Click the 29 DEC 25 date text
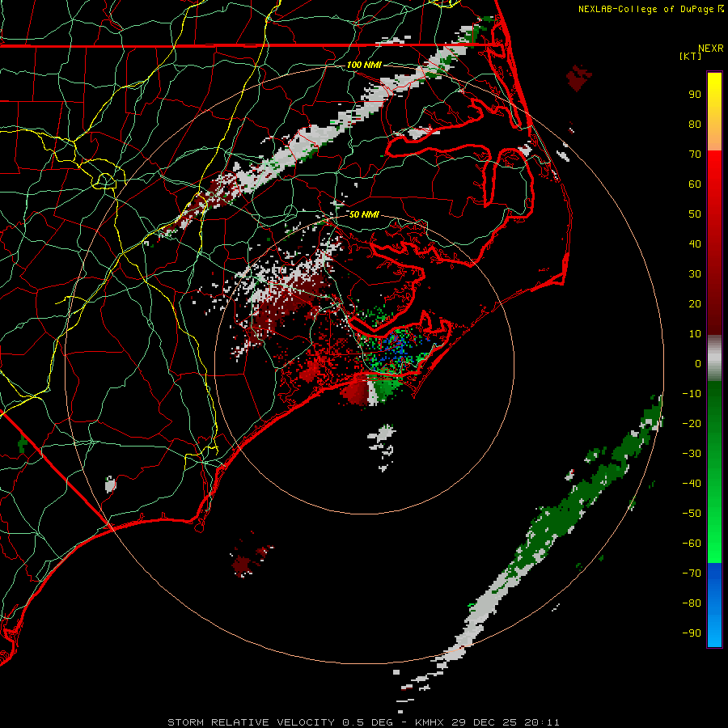Image resolution: width=728 pixels, height=728 pixels. (x=484, y=722)
